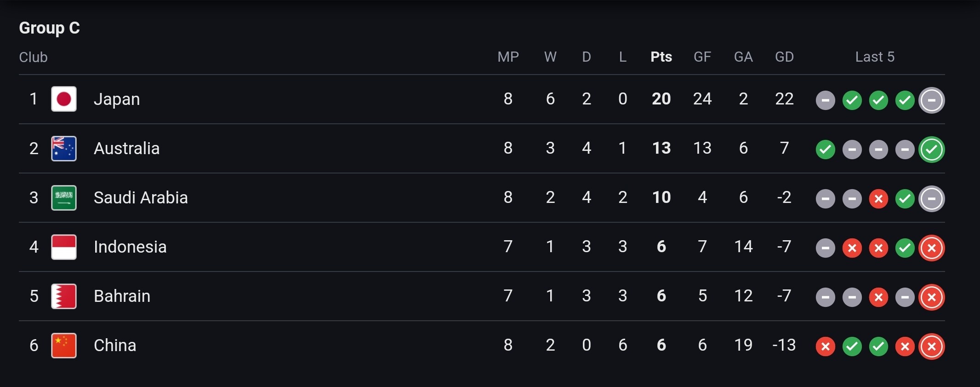The width and height of the screenshot is (980, 387).
Task: Click the MP column header
Action: point(508,57)
